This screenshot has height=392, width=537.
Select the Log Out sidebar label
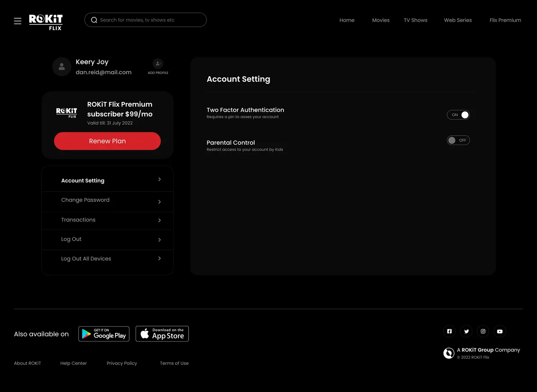[x=71, y=239]
